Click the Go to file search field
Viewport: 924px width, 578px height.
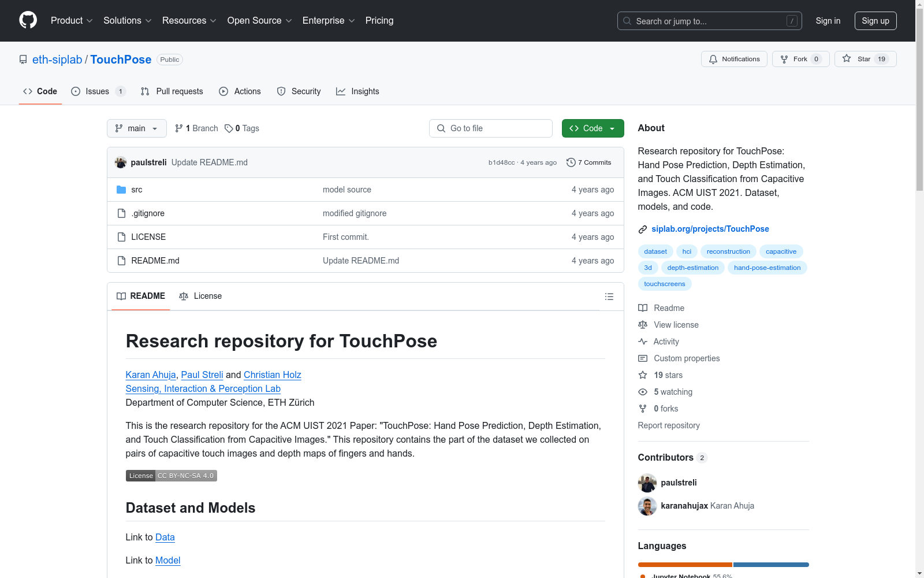point(491,128)
